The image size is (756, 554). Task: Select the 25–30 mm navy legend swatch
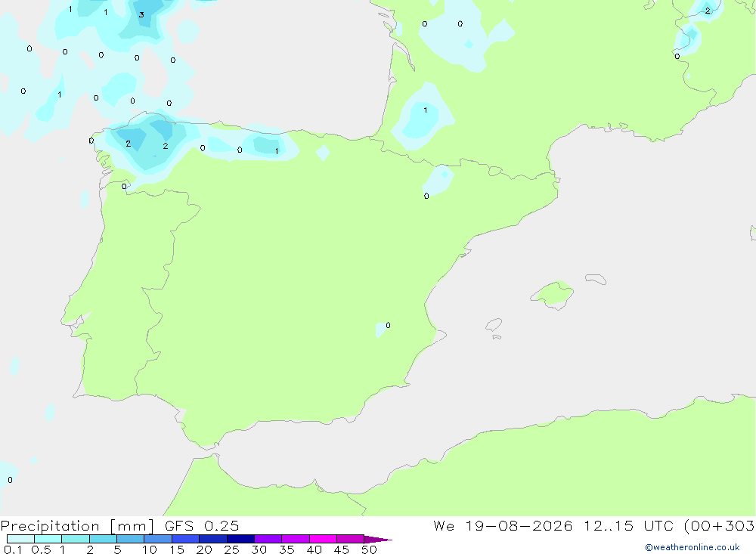click(x=240, y=539)
